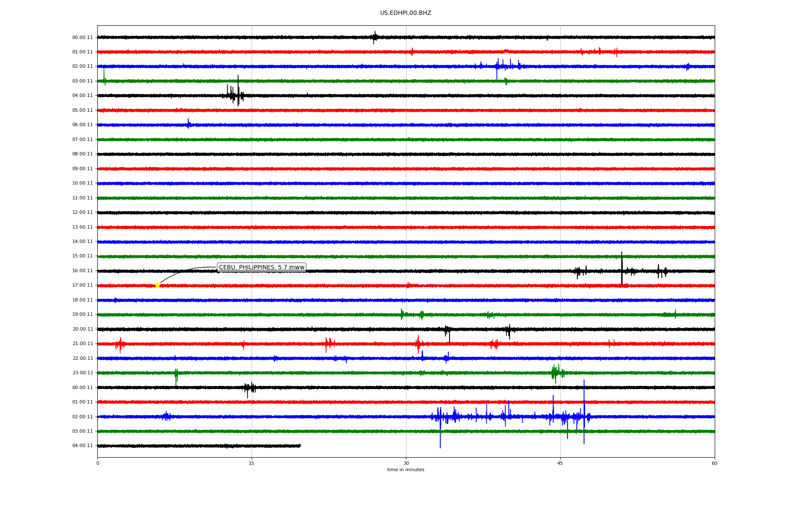Screen dimensions: 812x508
Task: Click the green burst on 23:00:11 trace near 45 min
Action: point(556,373)
